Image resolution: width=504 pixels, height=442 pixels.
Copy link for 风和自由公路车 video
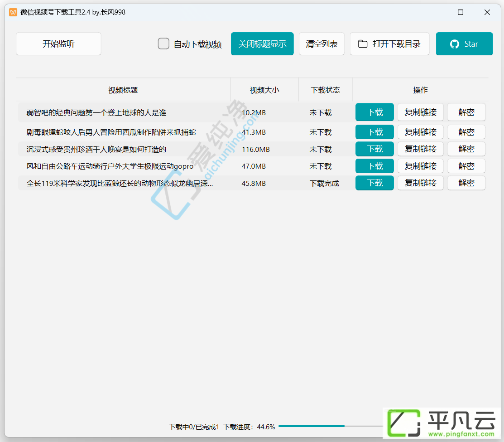(420, 166)
